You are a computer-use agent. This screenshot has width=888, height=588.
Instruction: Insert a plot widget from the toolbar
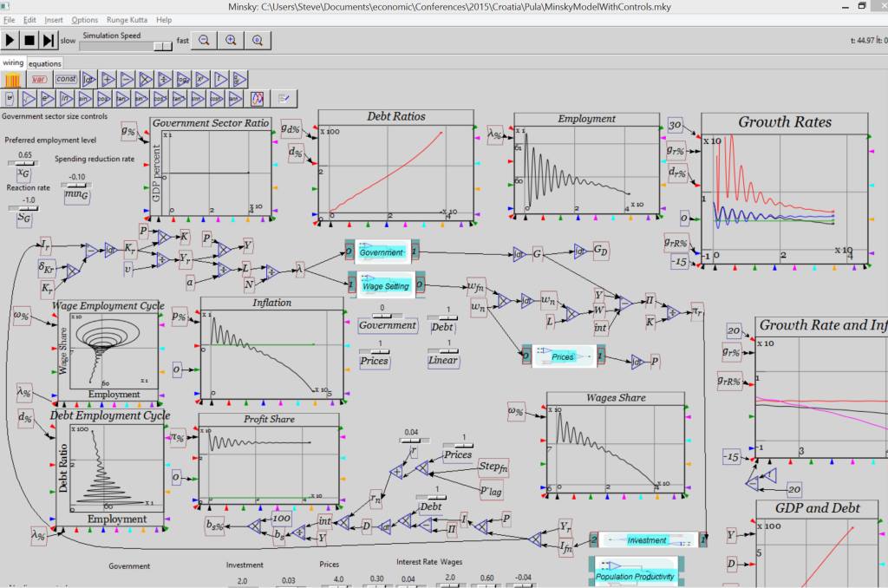pyautogui.click(x=257, y=97)
